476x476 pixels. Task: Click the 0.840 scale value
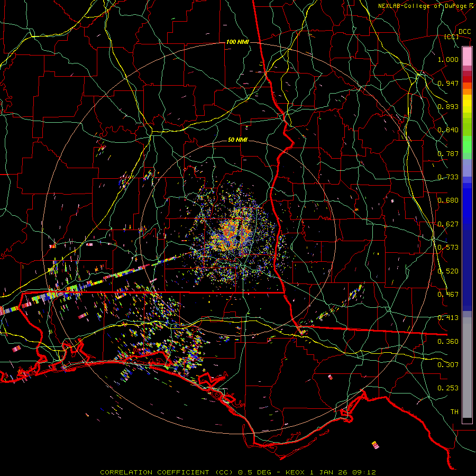coord(448,130)
